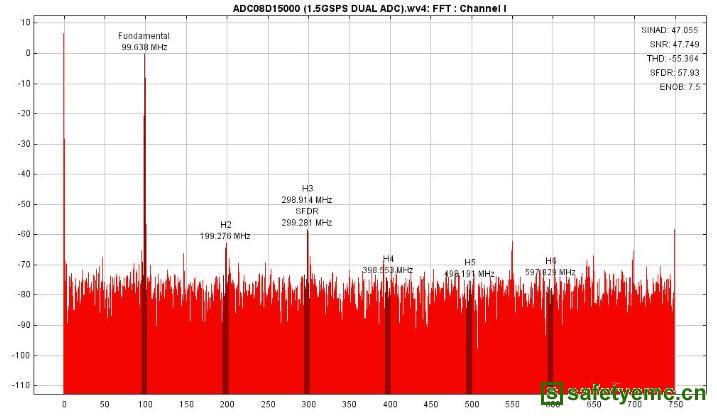Click the FFT Channel I chart title

[x=369, y=8]
